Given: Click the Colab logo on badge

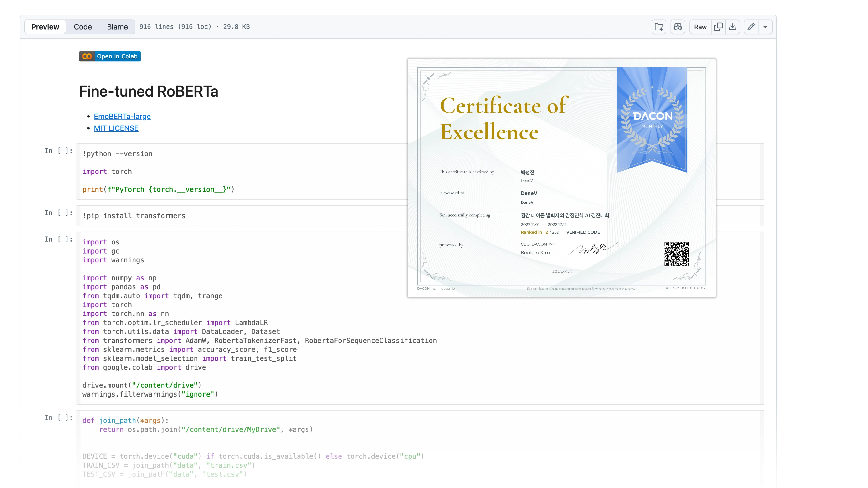Looking at the screenshot, I should pyautogui.click(x=87, y=56).
